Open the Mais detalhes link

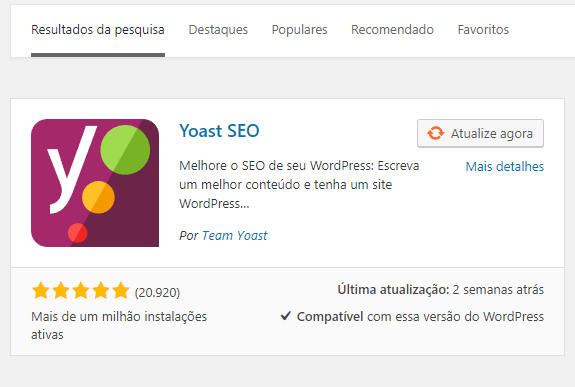click(x=505, y=167)
